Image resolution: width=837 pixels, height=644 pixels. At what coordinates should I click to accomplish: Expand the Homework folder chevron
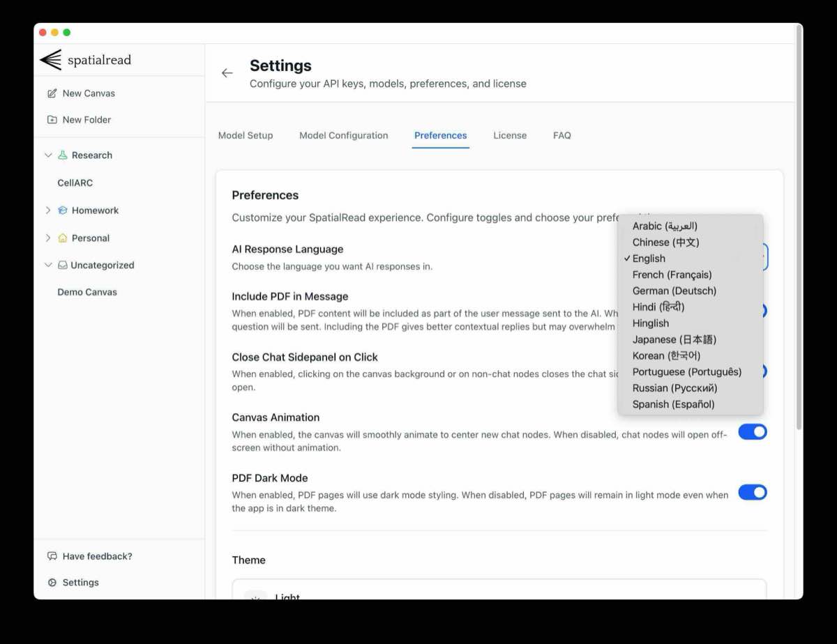[48, 210]
